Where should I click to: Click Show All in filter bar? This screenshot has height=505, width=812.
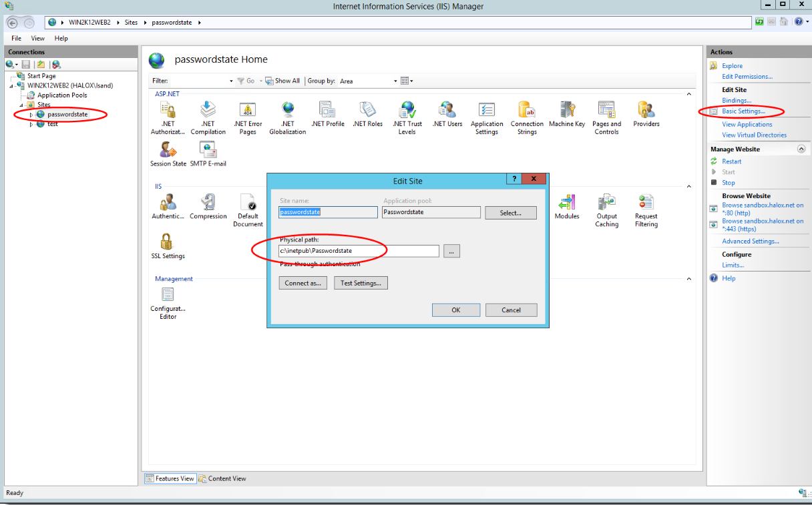[282, 81]
